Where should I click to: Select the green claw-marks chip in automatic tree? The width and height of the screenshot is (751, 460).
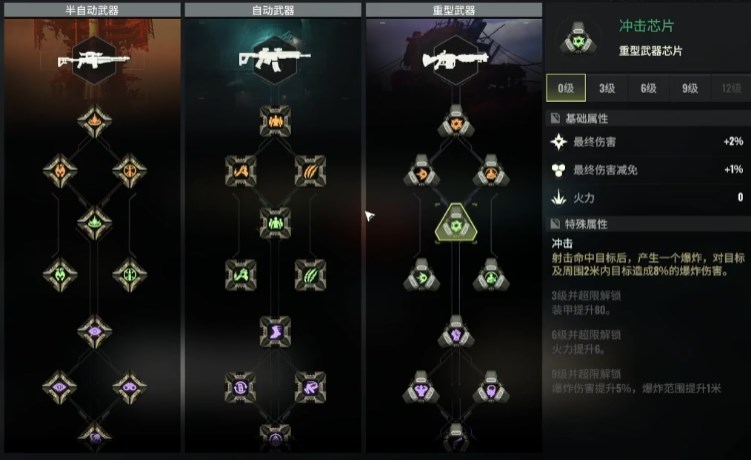(310, 275)
